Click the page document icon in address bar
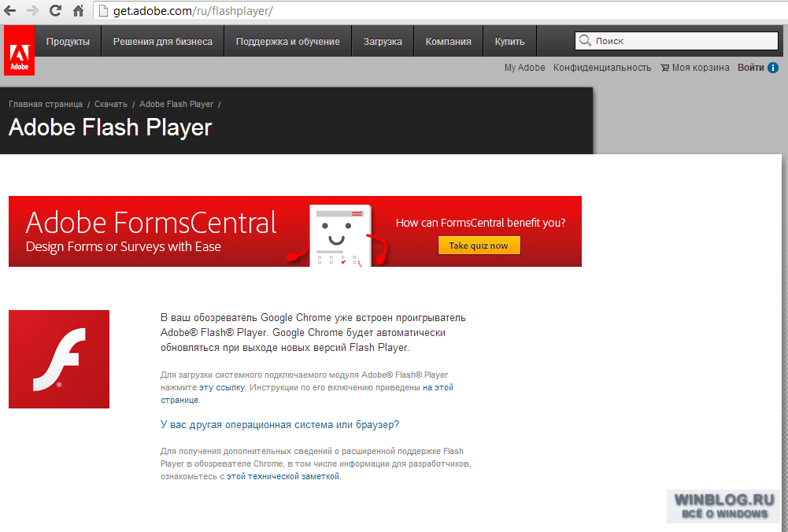Screen dimensions: 788x532 click(104, 10)
